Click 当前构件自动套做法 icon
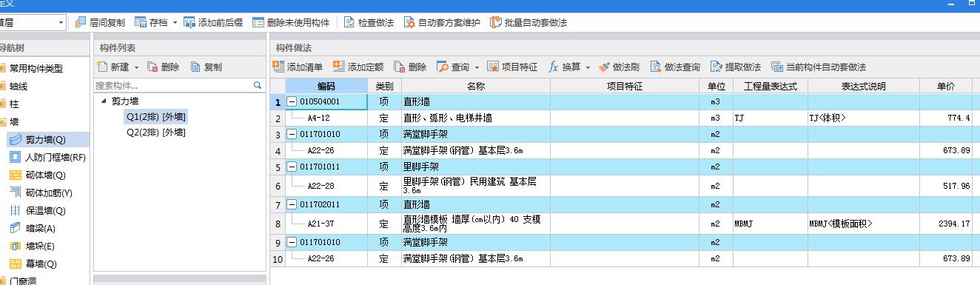This screenshot has width=980, height=285. 776,67
